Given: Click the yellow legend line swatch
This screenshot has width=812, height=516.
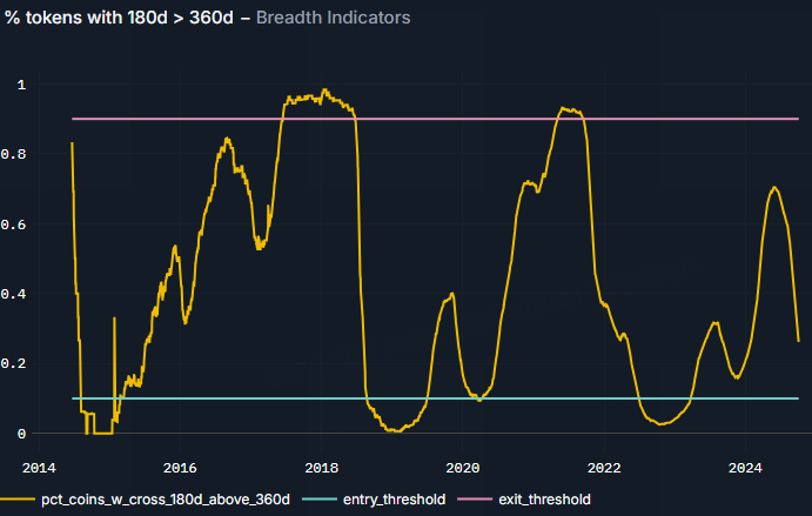Looking at the screenshot, I should (18, 499).
